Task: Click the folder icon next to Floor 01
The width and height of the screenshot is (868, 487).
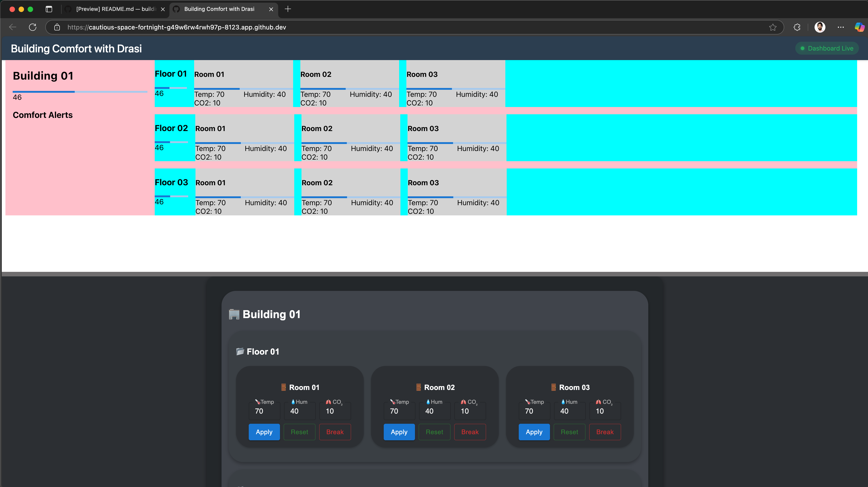Action: pos(240,351)
